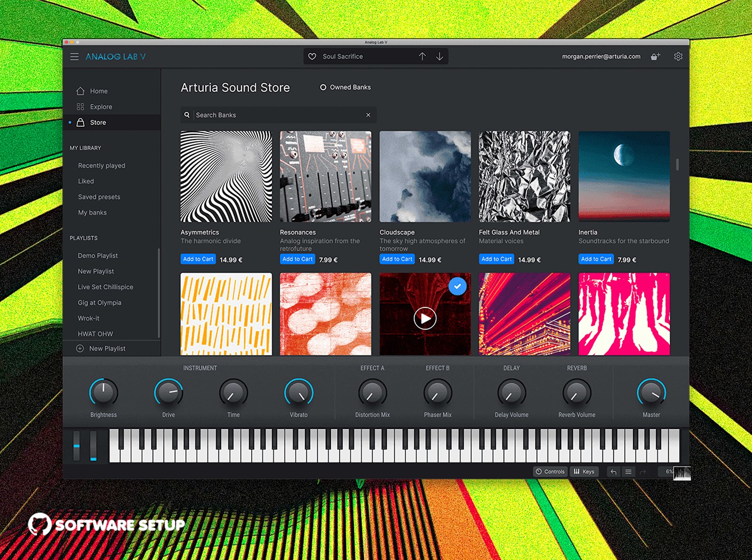Open the hamburger main menu
This screenshot has height=560, width=752.
click(x=74, y=56)
